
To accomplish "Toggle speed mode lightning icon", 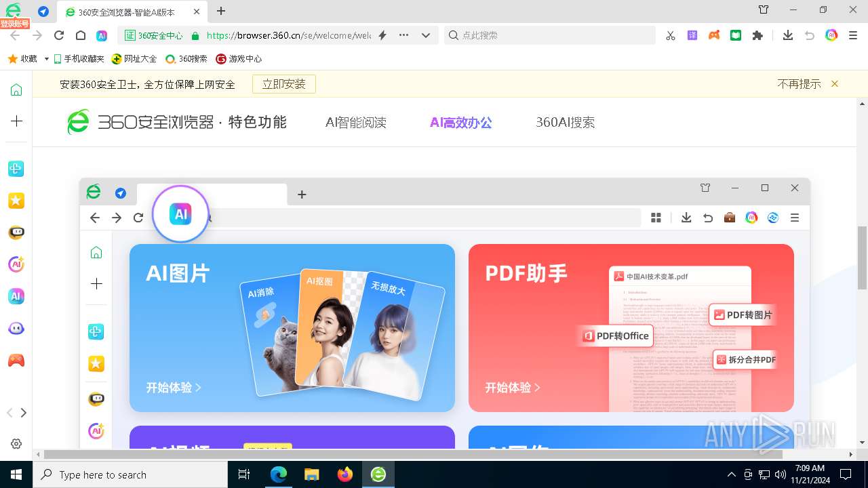I will point(382,35).
